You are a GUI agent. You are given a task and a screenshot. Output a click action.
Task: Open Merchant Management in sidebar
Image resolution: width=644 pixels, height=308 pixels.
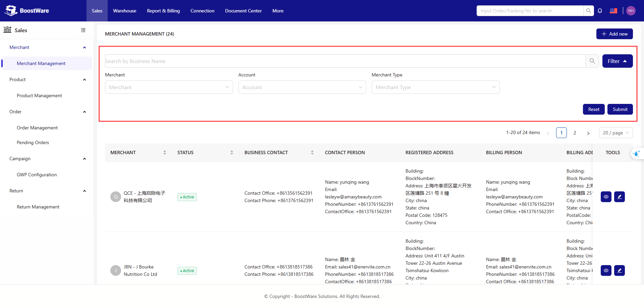coord(47,63)
